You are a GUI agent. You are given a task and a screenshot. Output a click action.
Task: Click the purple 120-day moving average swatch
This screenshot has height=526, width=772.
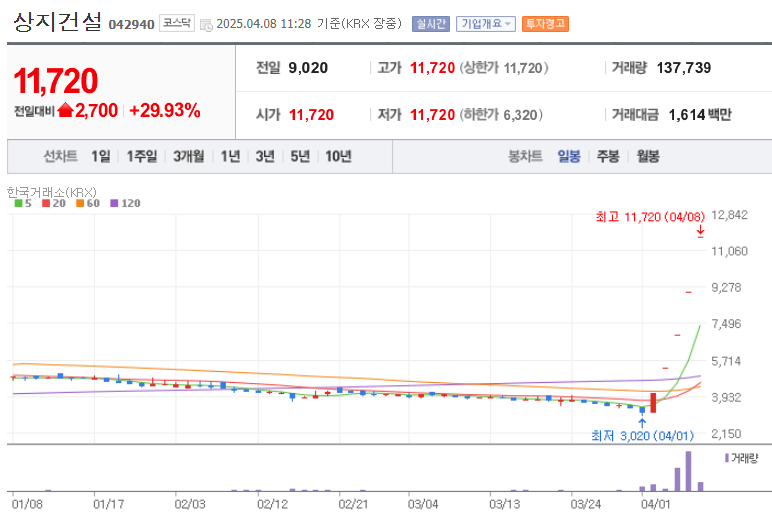point(114,203)
